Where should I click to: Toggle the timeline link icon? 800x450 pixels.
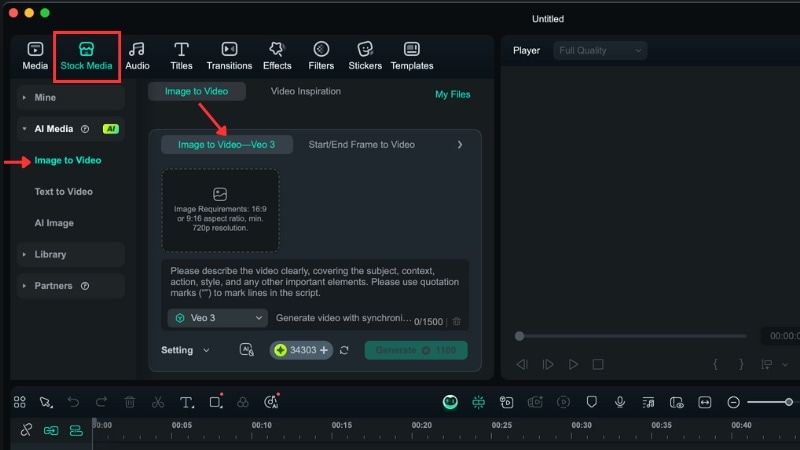click(x=51, y=431)
